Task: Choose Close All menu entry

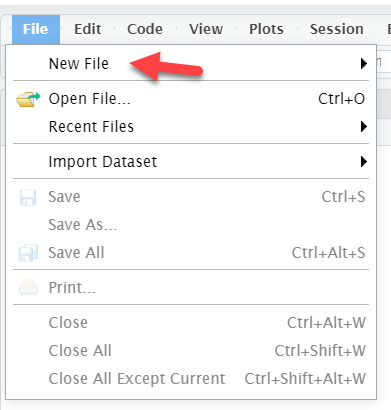Action: point(191,351)
